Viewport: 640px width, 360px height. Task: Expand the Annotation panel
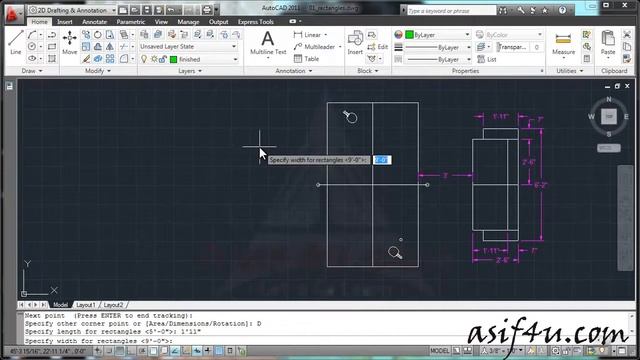(x=293, y=71)
